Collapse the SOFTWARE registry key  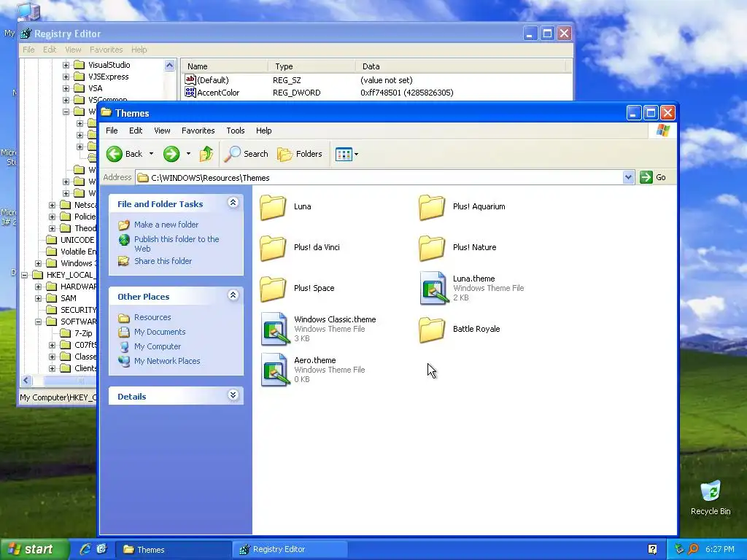click(x=38, y=322)
